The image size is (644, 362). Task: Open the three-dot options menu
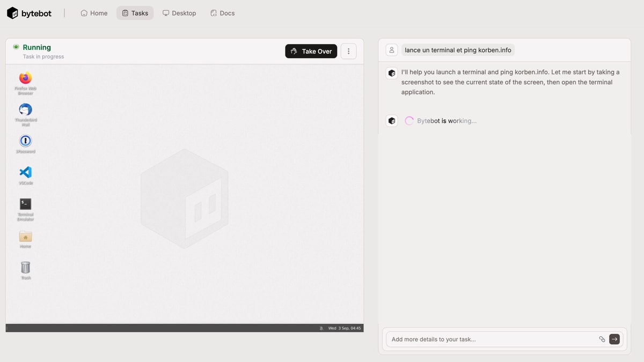coord(348,51)
